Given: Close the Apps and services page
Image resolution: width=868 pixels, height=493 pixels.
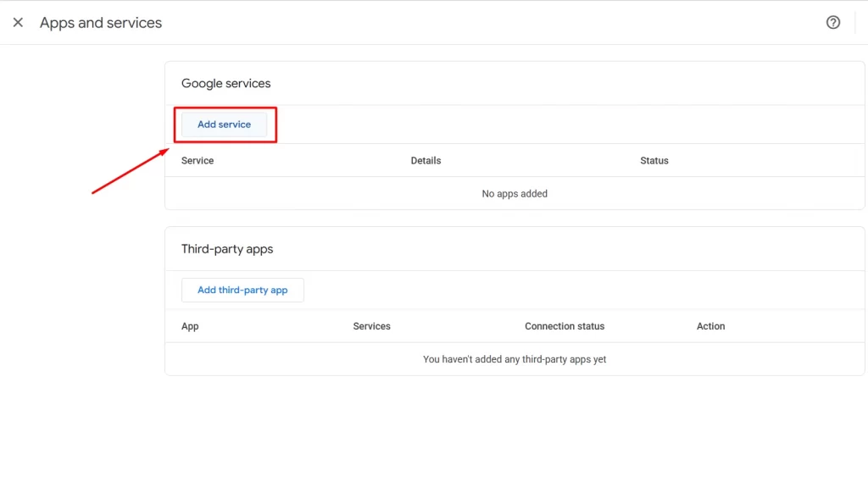Looking at the screenshot, I should [18, 22].
